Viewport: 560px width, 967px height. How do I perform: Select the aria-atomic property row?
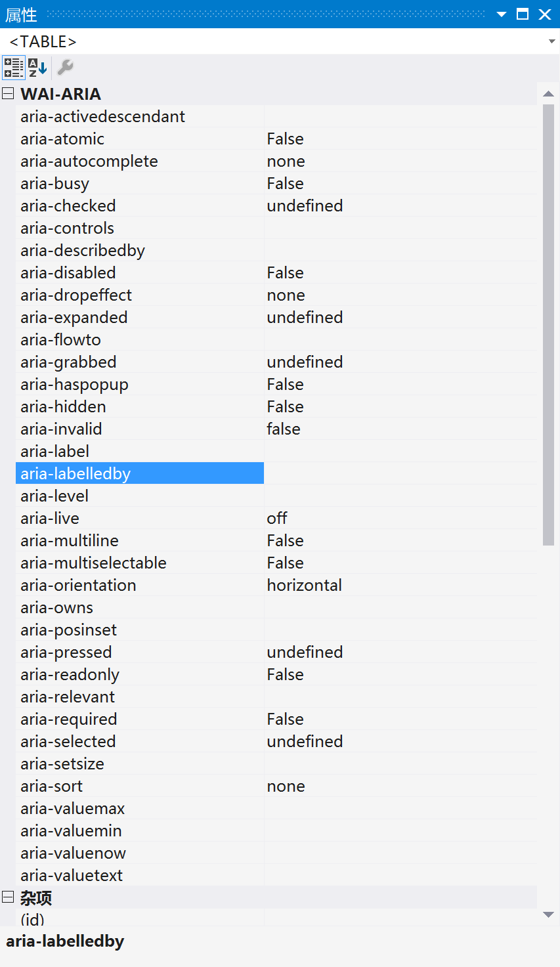(x=276, y=139)
